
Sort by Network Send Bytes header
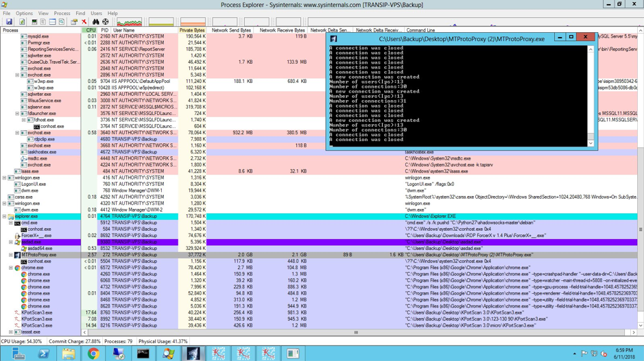pos(231,30)
